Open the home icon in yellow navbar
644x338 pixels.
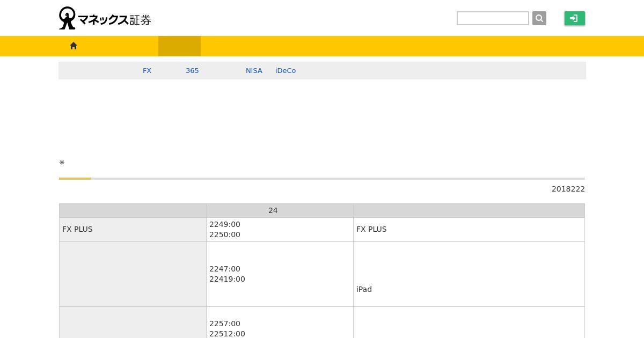[74, 46]
